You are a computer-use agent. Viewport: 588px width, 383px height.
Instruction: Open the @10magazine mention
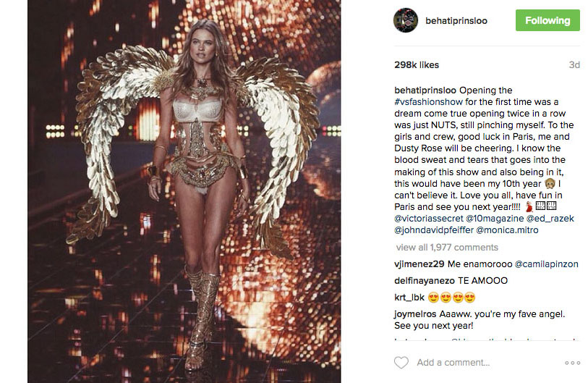495,218
